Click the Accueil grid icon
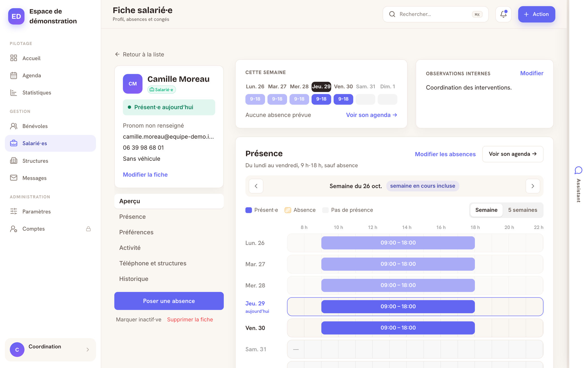The image size is (588, 368). click(14, 58)
